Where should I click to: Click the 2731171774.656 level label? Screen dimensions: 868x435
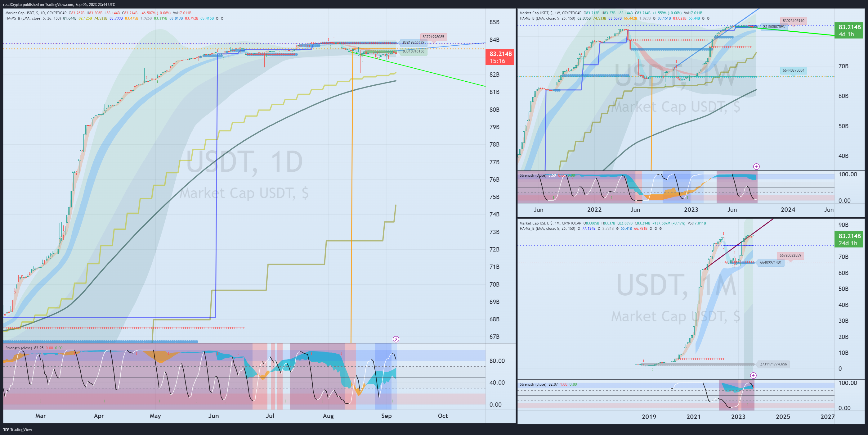click(x=773, y=364)
